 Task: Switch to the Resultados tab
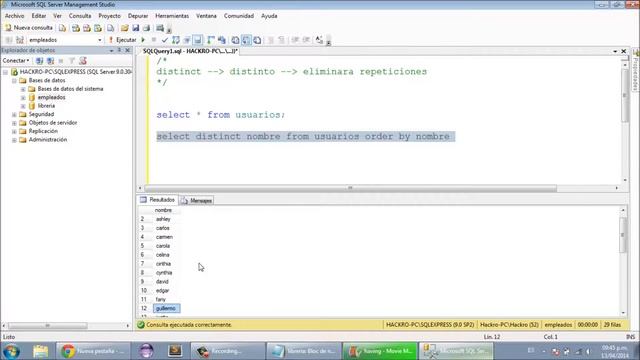158,200
